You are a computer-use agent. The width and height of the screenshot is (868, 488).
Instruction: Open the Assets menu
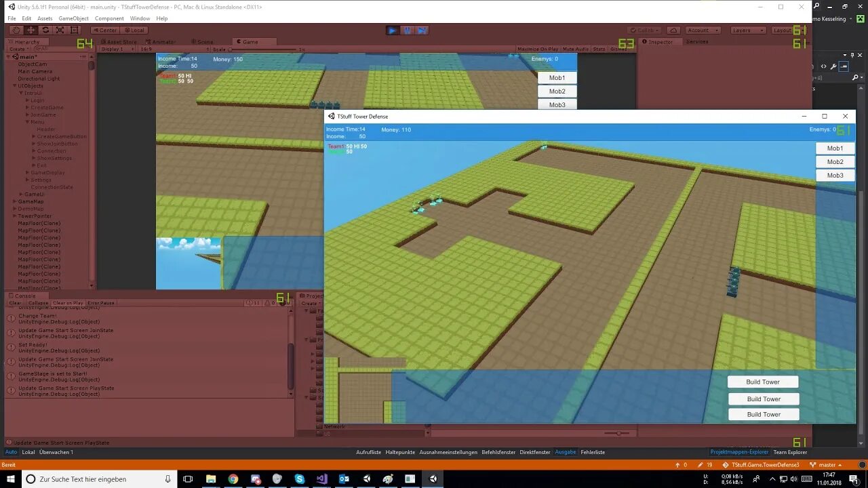pyautogui.click(x=45, y=18)
